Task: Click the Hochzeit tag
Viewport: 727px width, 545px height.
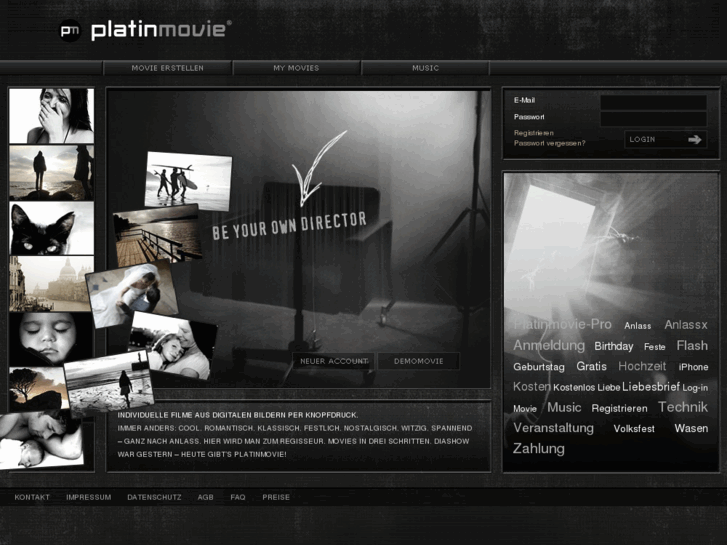Action: (x=642, y=366)
